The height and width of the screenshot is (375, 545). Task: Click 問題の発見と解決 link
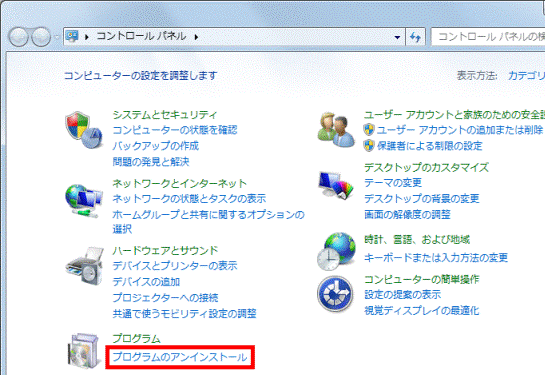point(151,162)
